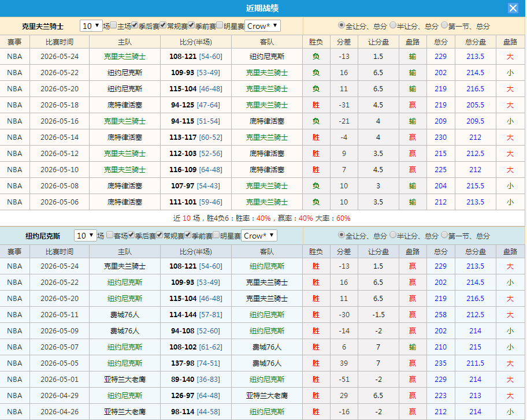The image size is (527, 420).
Task: Click 总分盘 header in 纽约尼克斯 table
Action: tap(476, 252)
